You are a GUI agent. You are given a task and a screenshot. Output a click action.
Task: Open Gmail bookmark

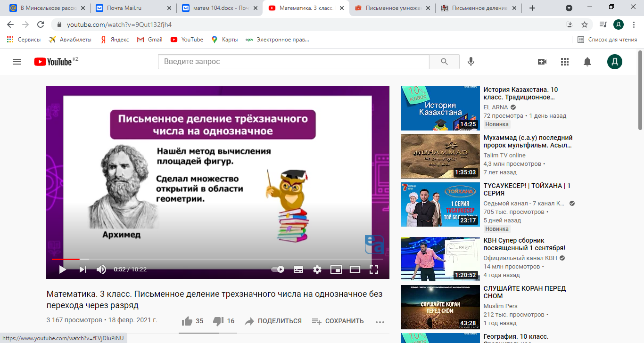[x=149, y=40]
